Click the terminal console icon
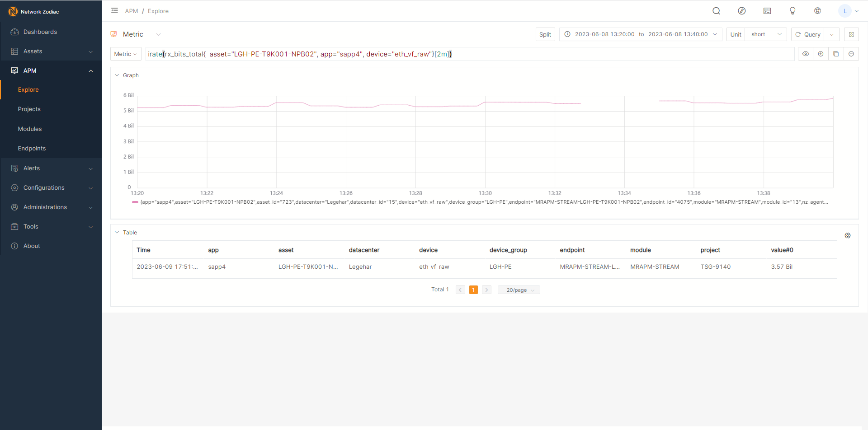 click(767, 11)
